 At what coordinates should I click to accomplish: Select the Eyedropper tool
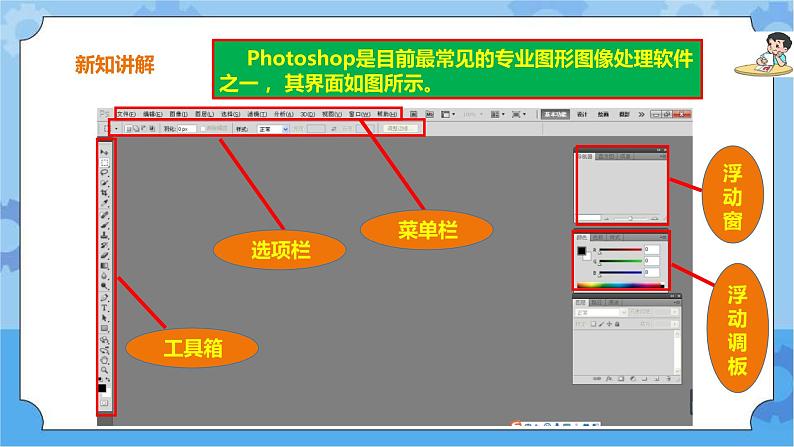(x=104, y=203)
